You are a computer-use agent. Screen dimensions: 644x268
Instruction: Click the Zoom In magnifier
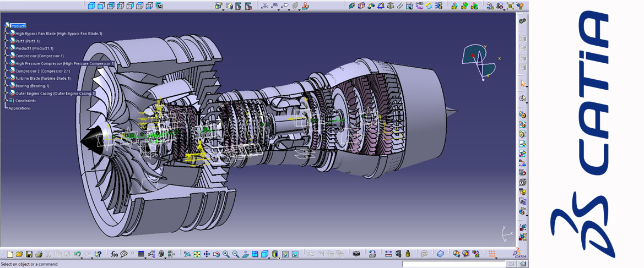pyautogui.click(x=226, y=254)
